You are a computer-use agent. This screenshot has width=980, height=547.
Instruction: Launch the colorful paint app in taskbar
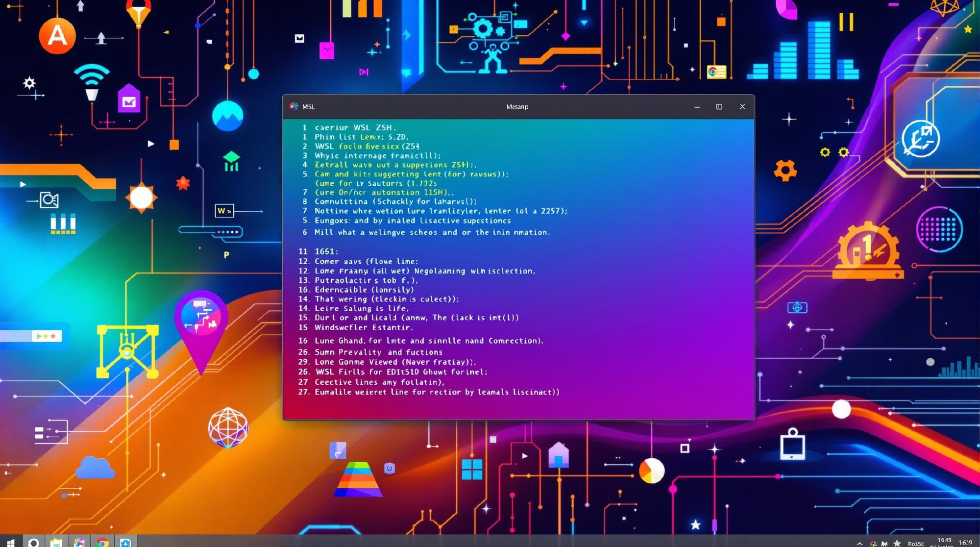point(79,543)
